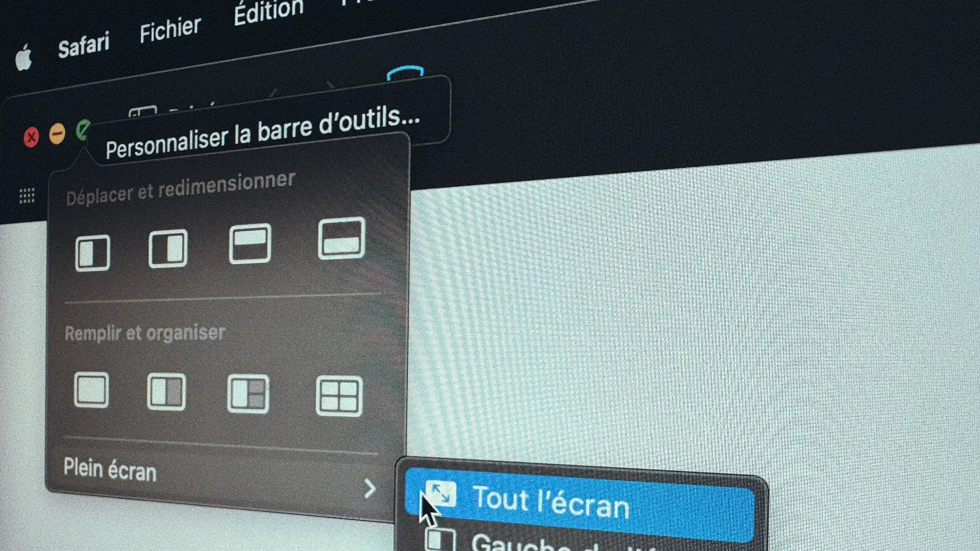The width and height of the screenshot is (980, 551).
Task: Select single window fill icon
Action: 92,392
